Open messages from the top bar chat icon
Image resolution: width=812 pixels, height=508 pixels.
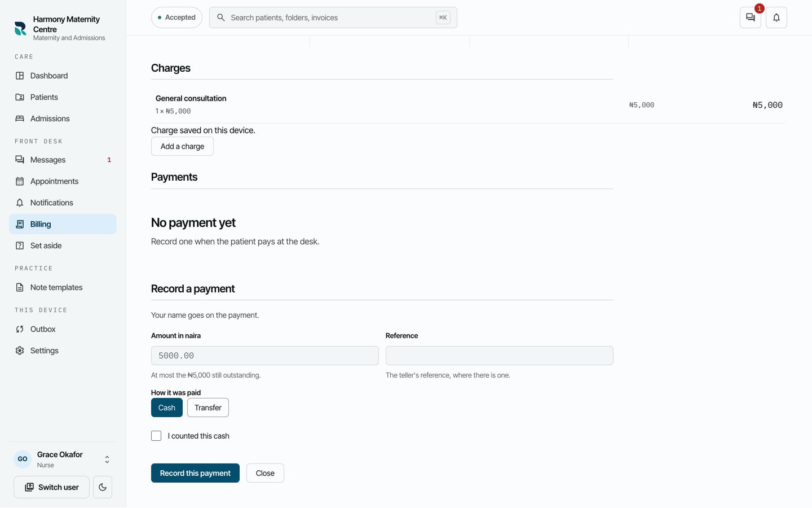[x=751, y=17]
